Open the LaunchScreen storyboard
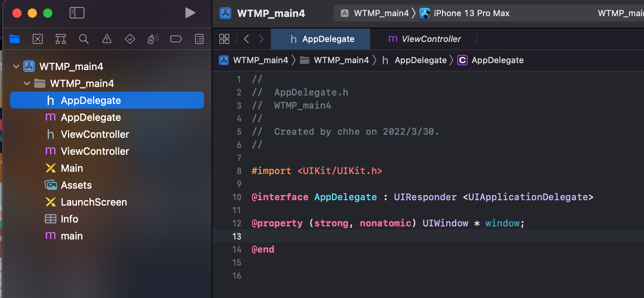644x298 pixels. coord(107,202)
